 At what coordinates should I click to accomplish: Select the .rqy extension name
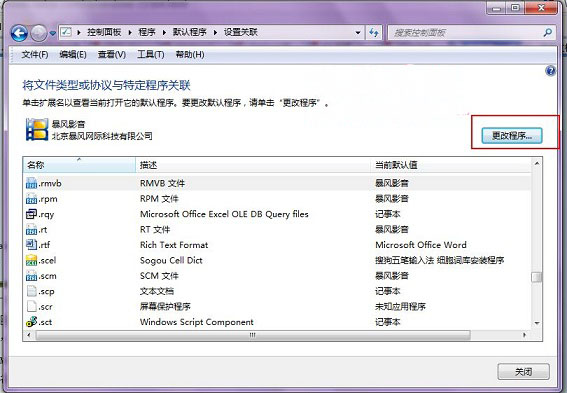[x=46, y=214]
